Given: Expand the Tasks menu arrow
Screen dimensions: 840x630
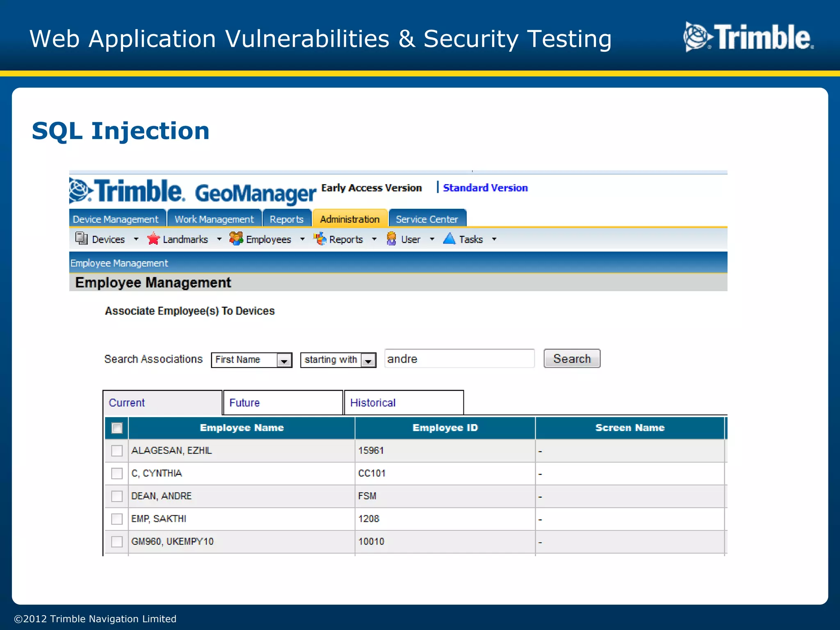Looking at the screenshot, I should coord(494,239).
